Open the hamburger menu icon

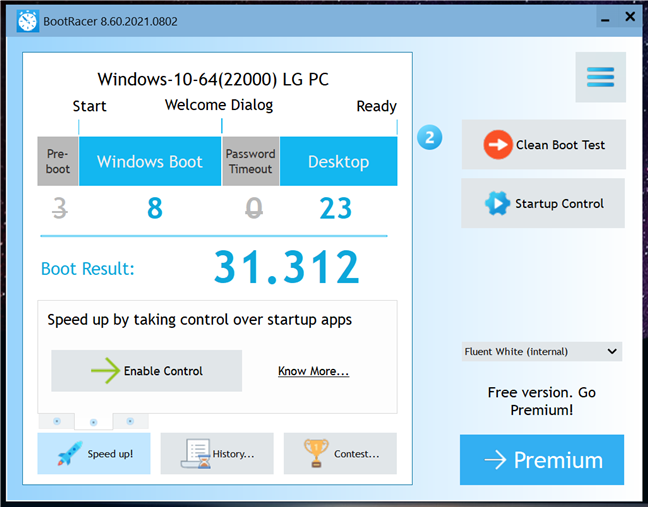tap(600, 77)
